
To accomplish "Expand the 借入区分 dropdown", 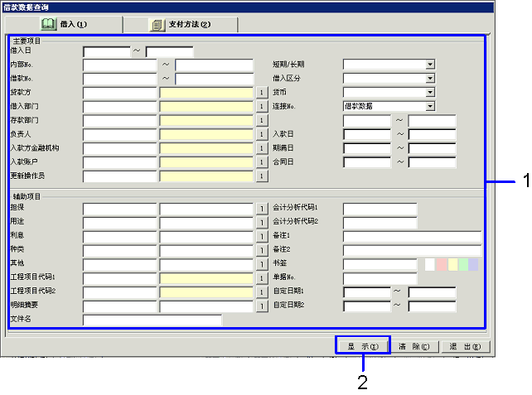I will [430, 79].
